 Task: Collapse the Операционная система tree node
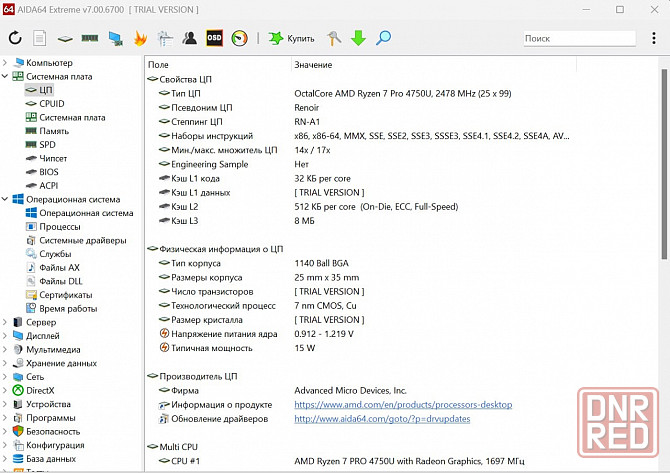coord(6,199)
